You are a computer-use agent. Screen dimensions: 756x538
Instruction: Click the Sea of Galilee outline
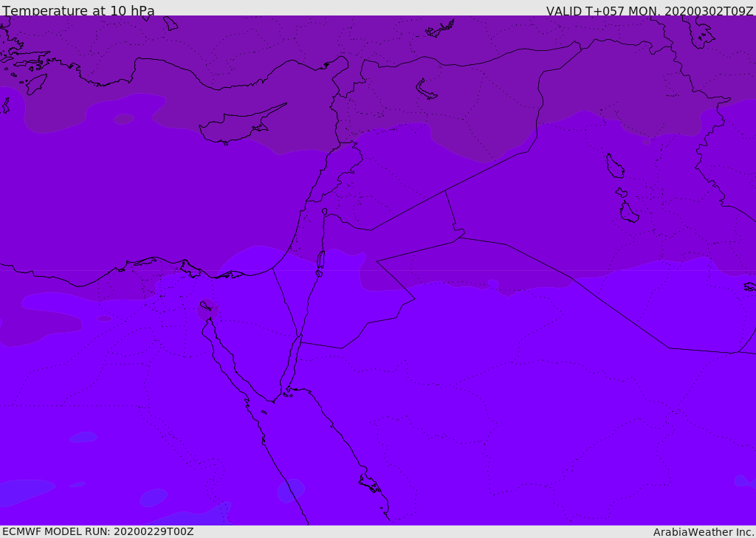(x=324, y=212)
